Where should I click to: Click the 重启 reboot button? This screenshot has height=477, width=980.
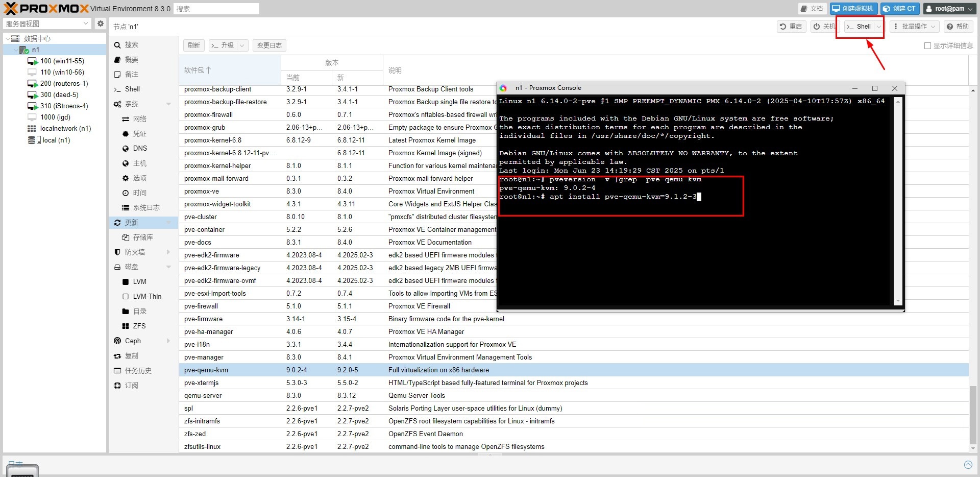[791, 26]
